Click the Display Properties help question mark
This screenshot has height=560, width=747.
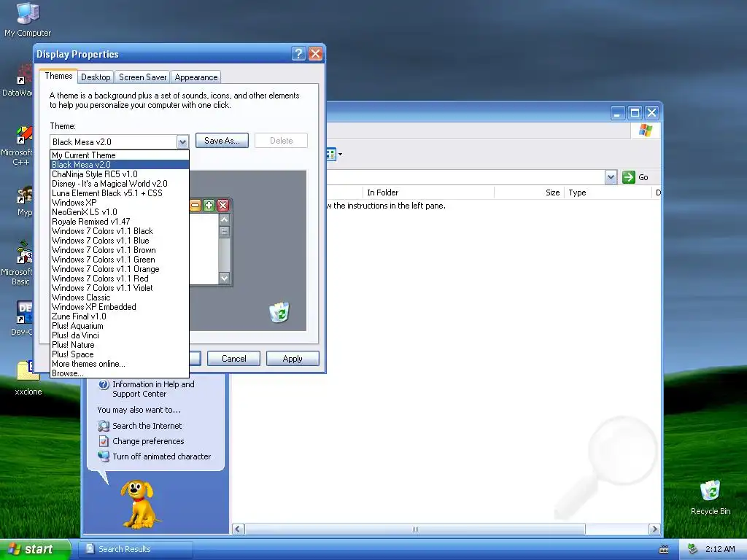click(298, 53)
